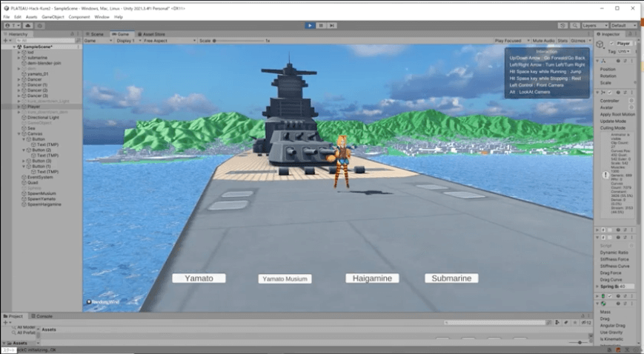Select SpawnMusium in Hierarchy
644x354 pixels.
(x=42, y=193)
